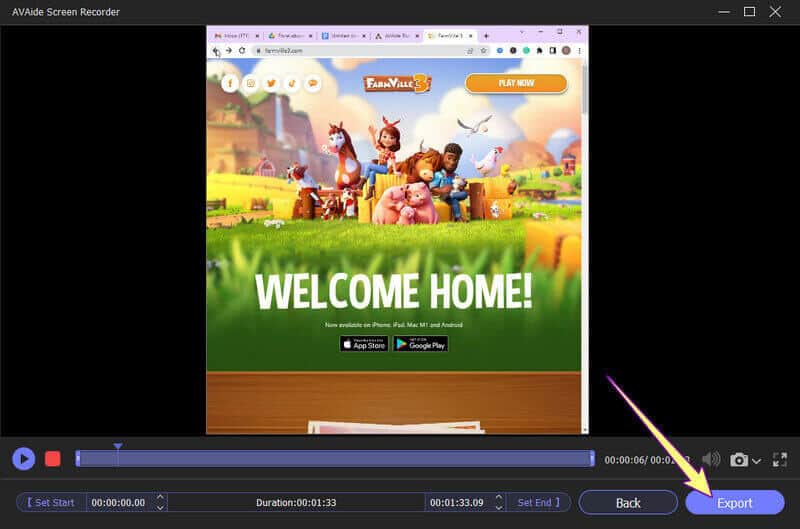Click the FarmVille Facebook icon in preview
Image resolution: width=800 pixels, height=529 pixels.
(230, 83)
